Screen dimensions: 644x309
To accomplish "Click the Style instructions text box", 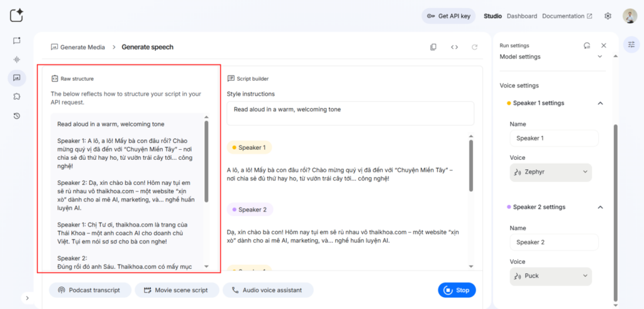I will pyautogui.click(x=350, y=113).
